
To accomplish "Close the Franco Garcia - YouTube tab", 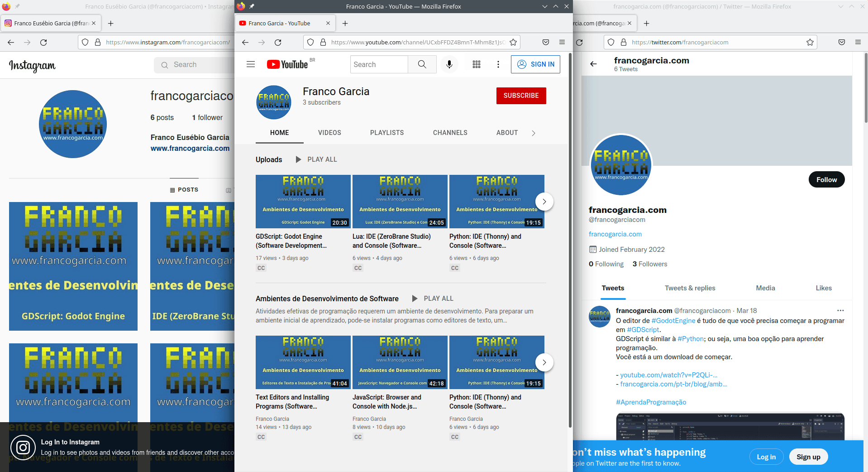I will 328,23.
